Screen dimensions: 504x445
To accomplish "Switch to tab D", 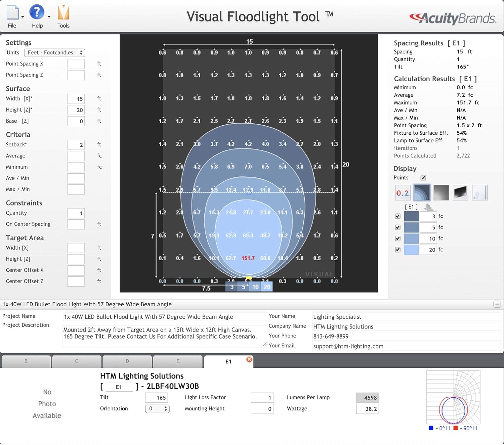I will tap(127, 361).
